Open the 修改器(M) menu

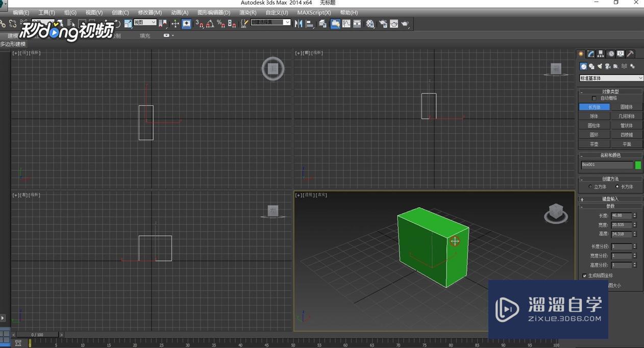click(x=149, y=12)
